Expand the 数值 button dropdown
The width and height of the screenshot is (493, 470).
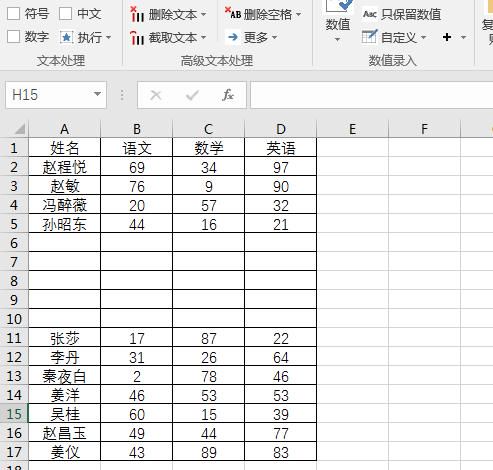click(337, 40)
